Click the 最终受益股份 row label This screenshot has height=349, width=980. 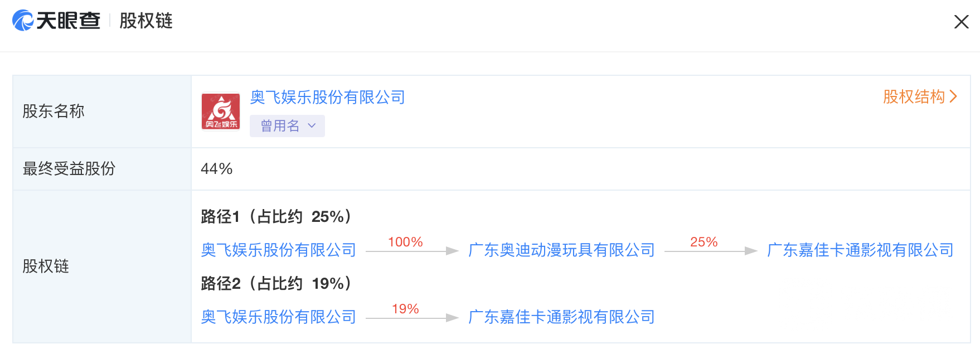69,169
